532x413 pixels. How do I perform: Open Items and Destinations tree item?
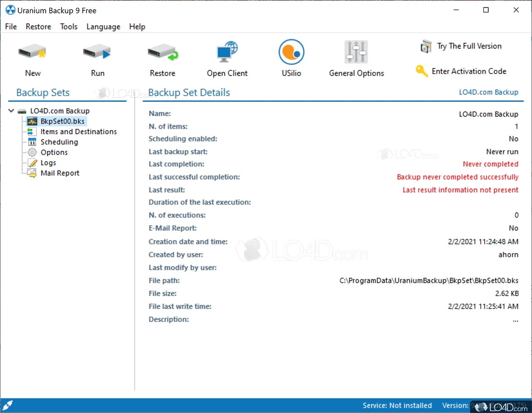pyautogui.click(x=79, y=131)
